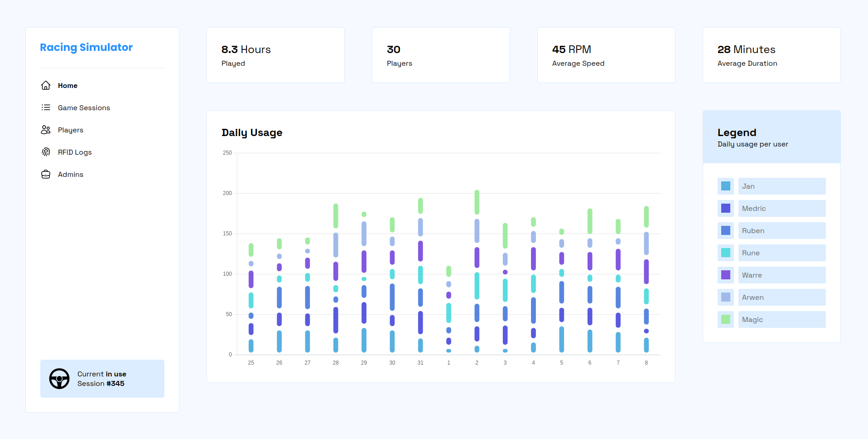Viewport: 868px width, 439px height.
Task: Click y-axis label 150
Action: pos(227,234)
